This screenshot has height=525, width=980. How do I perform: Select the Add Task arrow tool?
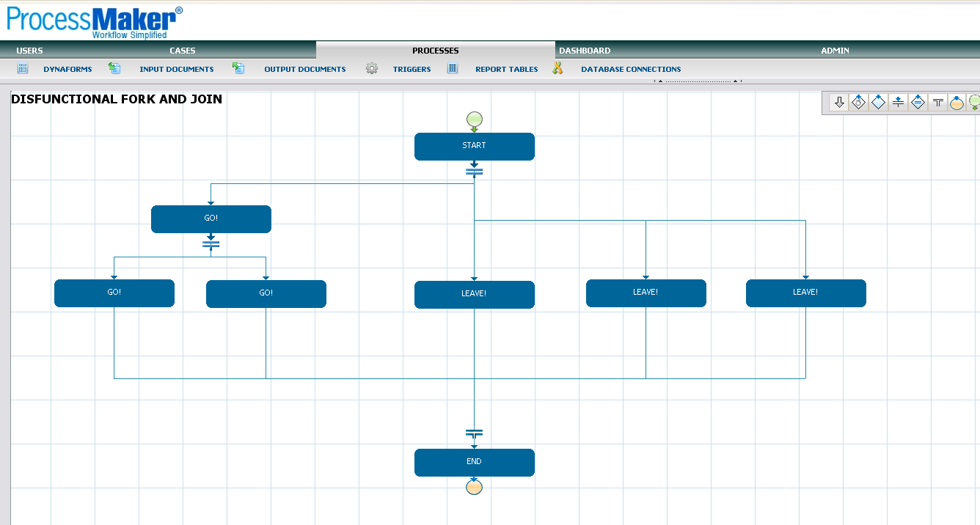click(x=839, y=103)
